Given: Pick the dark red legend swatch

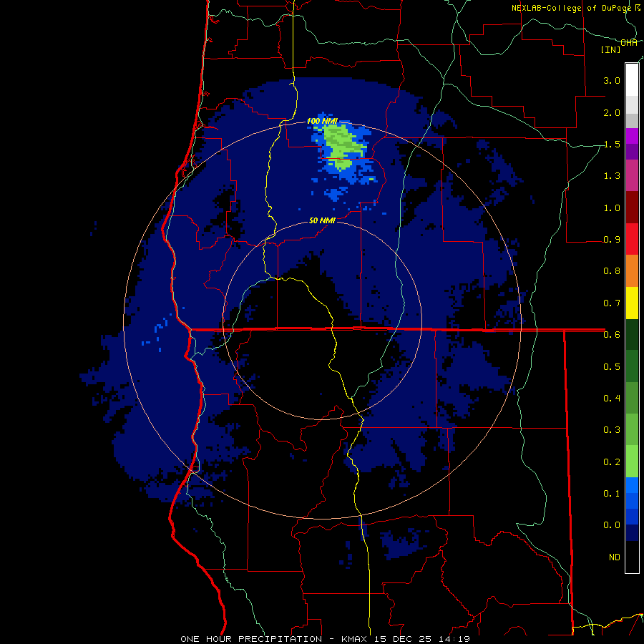Looking at the screenshot, I should point(632,208).
